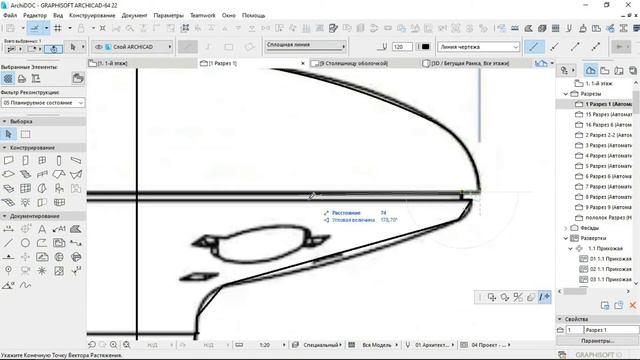640x360 pixels.
Task: Open the Teamwork menu
Action: coord(202,16)
